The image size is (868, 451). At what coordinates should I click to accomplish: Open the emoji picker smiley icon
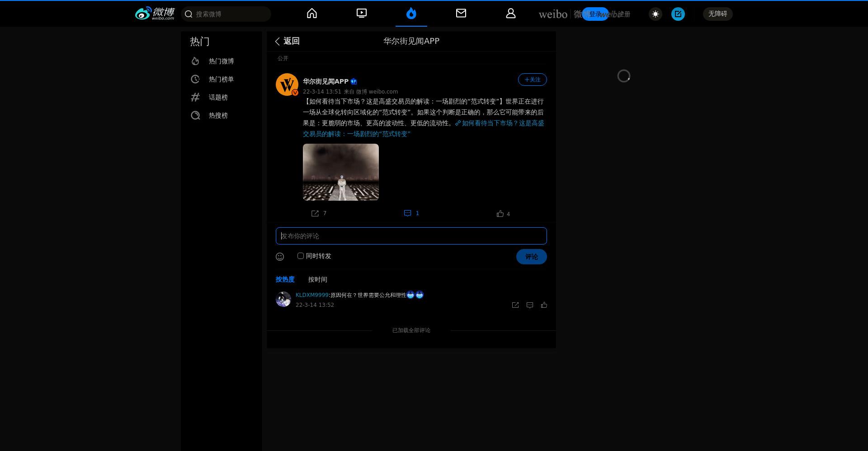280,257
